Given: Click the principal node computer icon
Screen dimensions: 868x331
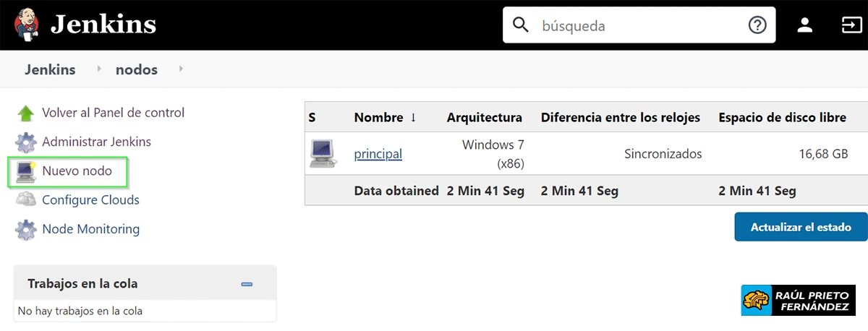Looking at the screenshot, I should [x=322, y=154].
